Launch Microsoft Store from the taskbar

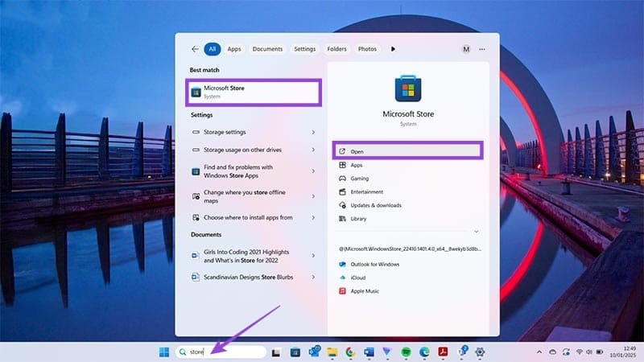(295, 352)
